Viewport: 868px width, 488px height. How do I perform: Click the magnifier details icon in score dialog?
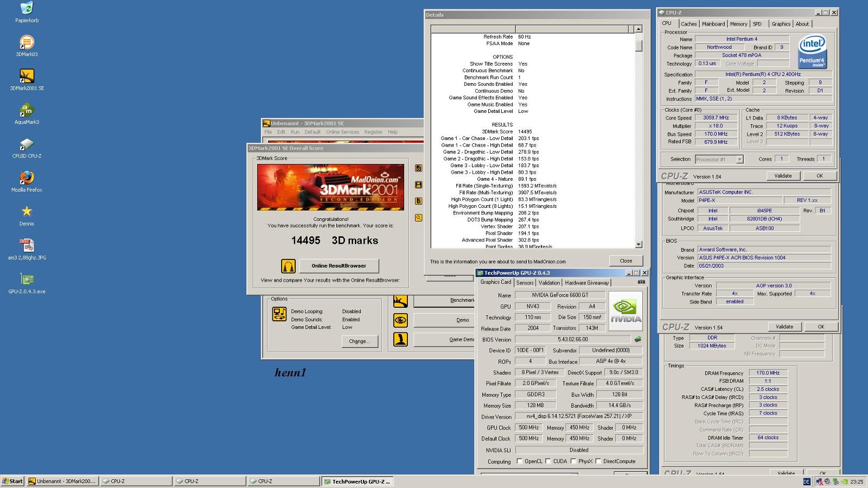coord(418,218)
